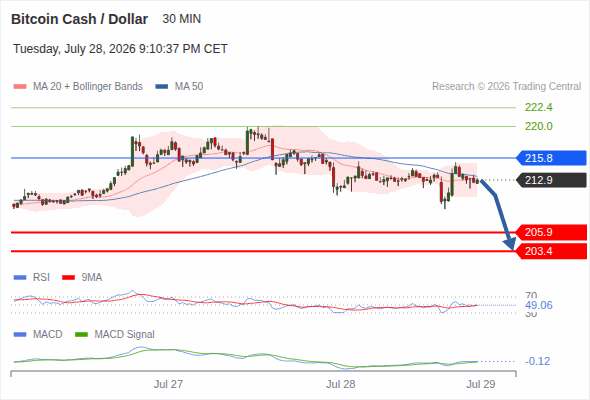
Task: Click the 30 MIN timeframe label
Action: tap(182, 19)
